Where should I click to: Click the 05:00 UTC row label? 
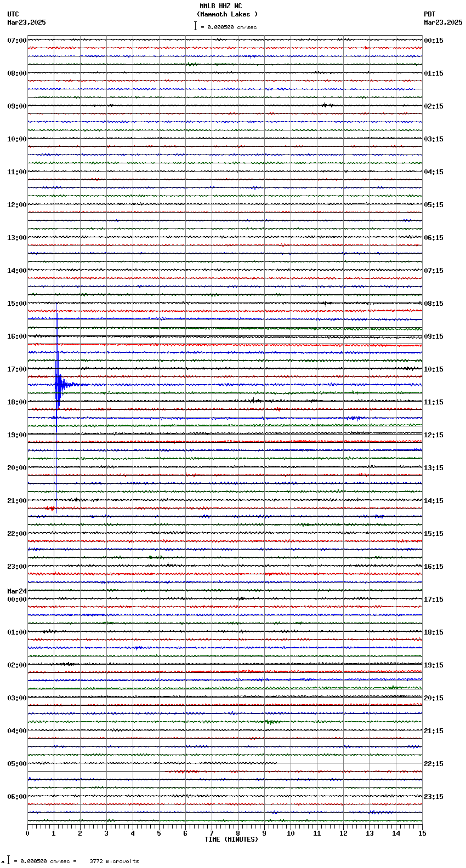click(x=17, y=764)
